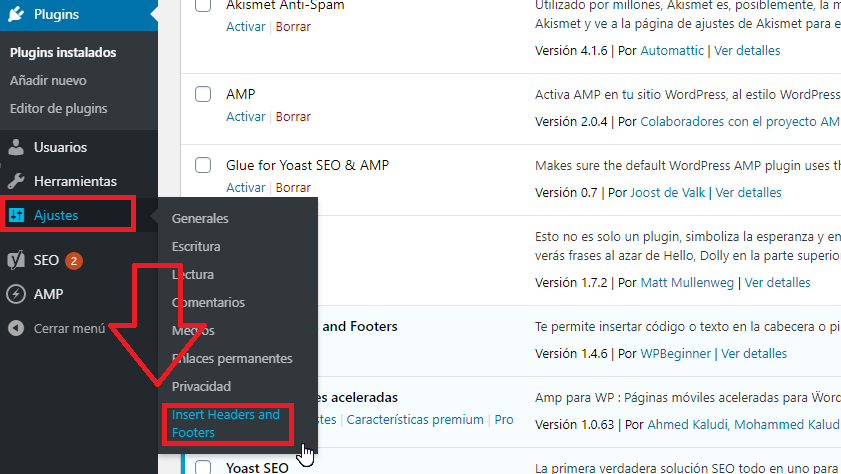841x474 pixels.
Task: Select Privacidad in Ajustes flyout
Action: pyautogui.click(x=201, y=386)
